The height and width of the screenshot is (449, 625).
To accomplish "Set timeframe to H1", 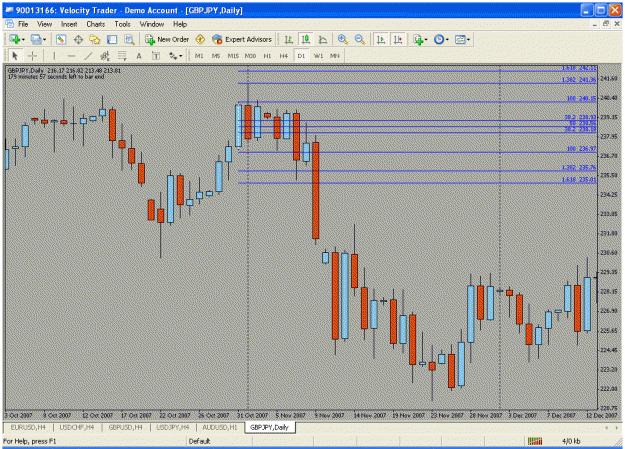I will 267,56.
